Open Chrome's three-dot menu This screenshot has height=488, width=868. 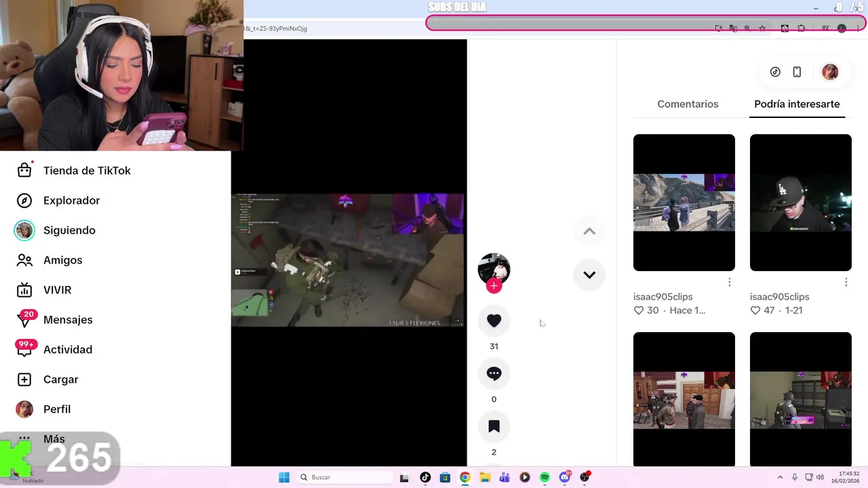858,28
